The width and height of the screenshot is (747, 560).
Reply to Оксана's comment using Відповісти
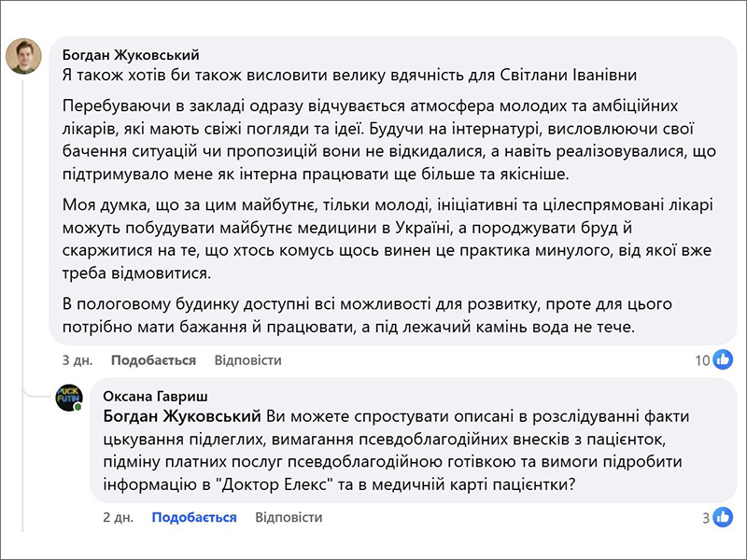tap(289, 517)
